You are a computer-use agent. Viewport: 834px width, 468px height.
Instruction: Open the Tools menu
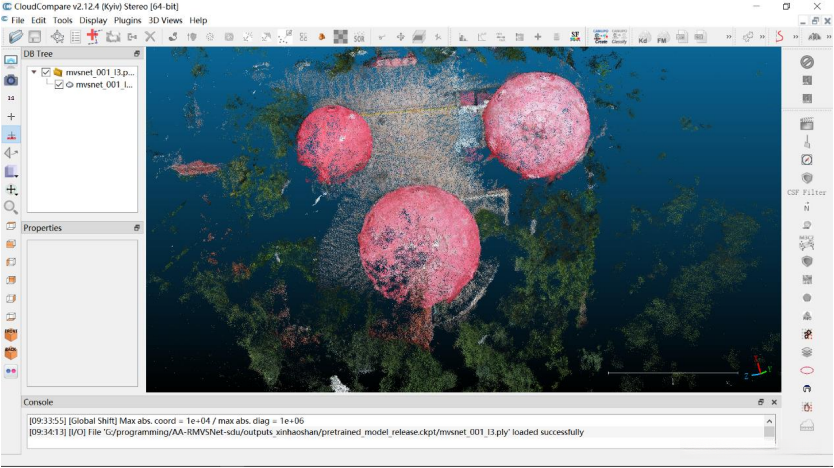tap(62, 20)
